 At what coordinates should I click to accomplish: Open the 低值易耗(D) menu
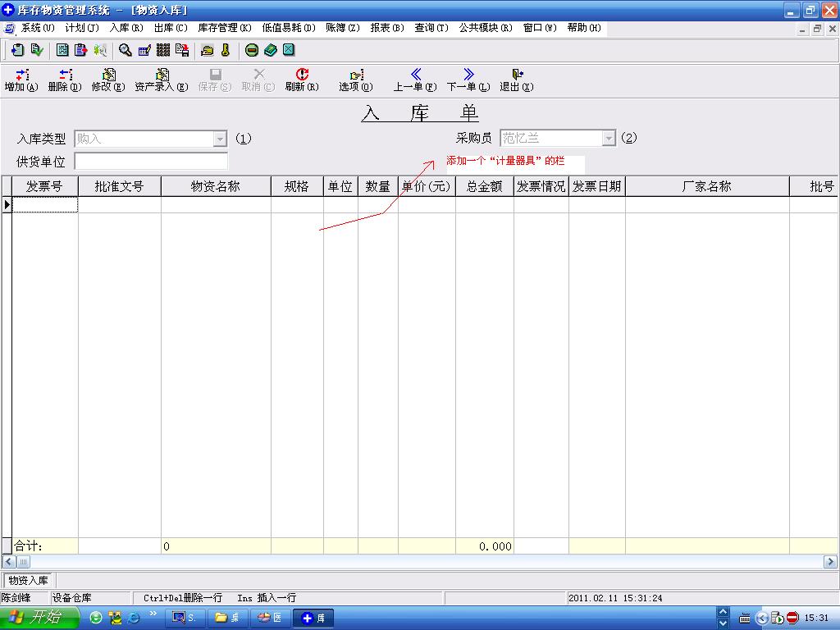289,28
